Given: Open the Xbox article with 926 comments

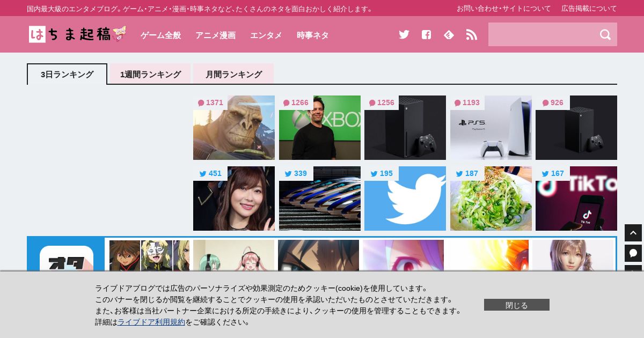Looking at the screenshot, I should click(576, 128).
